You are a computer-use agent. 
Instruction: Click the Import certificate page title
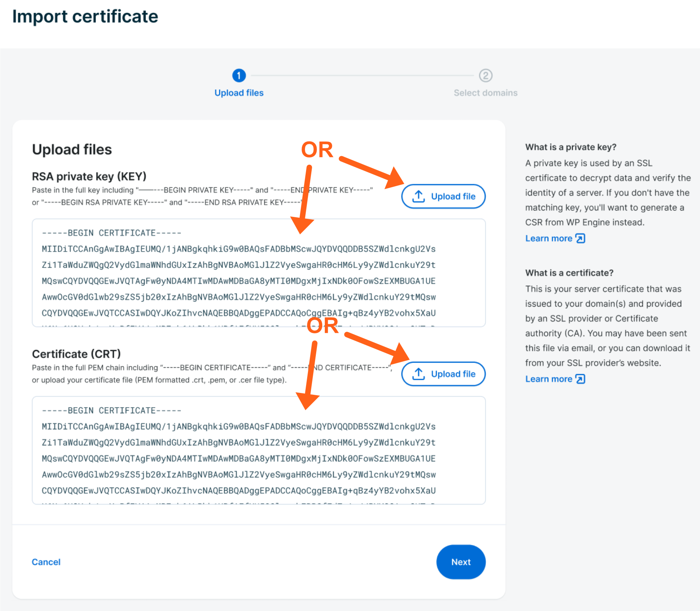click(85, 16)
